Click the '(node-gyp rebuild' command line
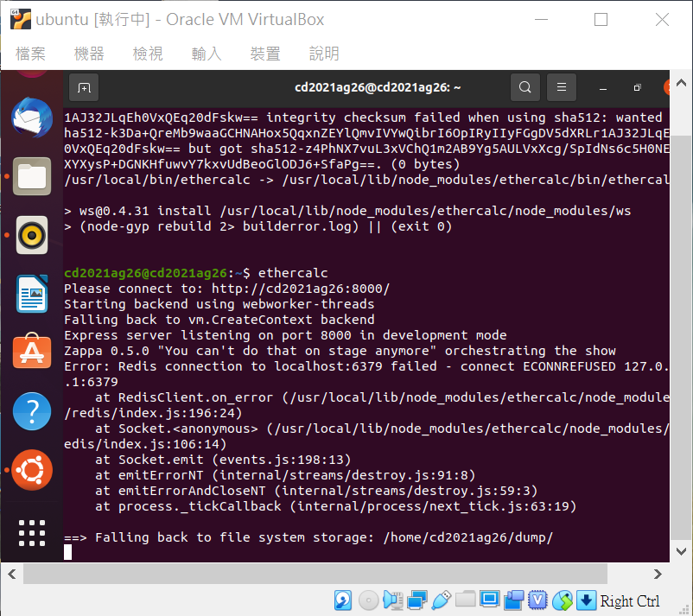The height and width of the screenshot is (616, 693). click(x=258, y=226)
